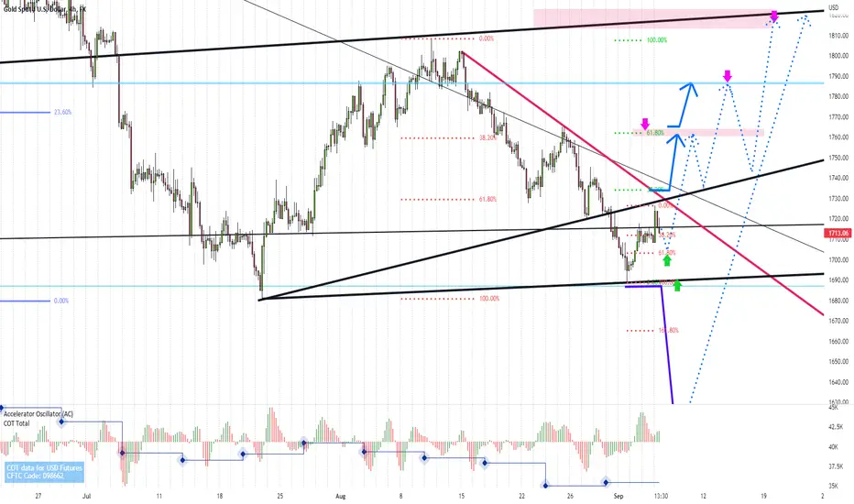This screenshot has height=504, width=854.
Task: Click the Jul date label on the time axis
Action: click(86, 497)
